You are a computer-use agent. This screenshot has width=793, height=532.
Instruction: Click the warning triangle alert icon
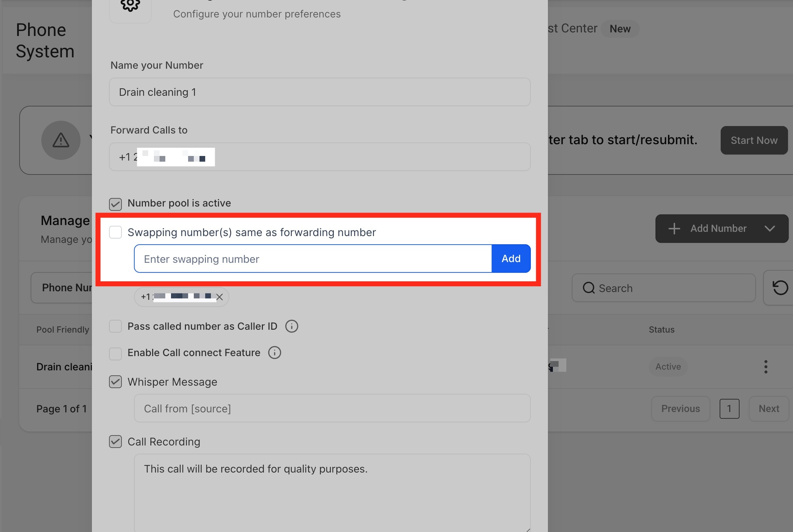point(61,140)
